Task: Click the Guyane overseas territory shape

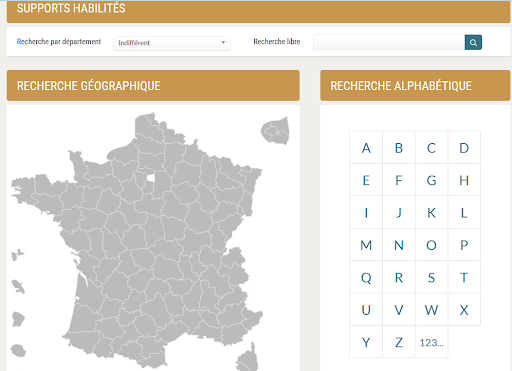Action: 18,319
